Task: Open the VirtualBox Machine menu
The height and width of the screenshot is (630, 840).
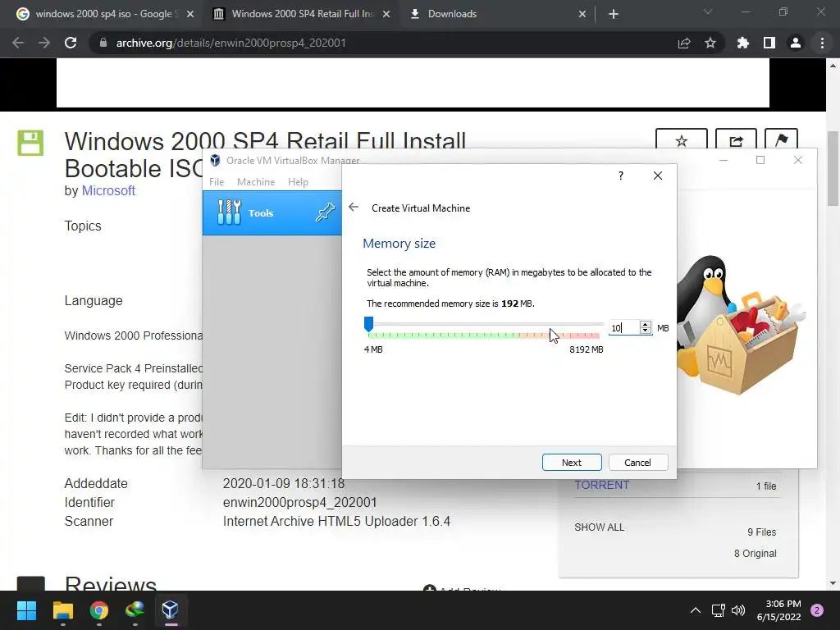Action: click(x=256, y=182)
